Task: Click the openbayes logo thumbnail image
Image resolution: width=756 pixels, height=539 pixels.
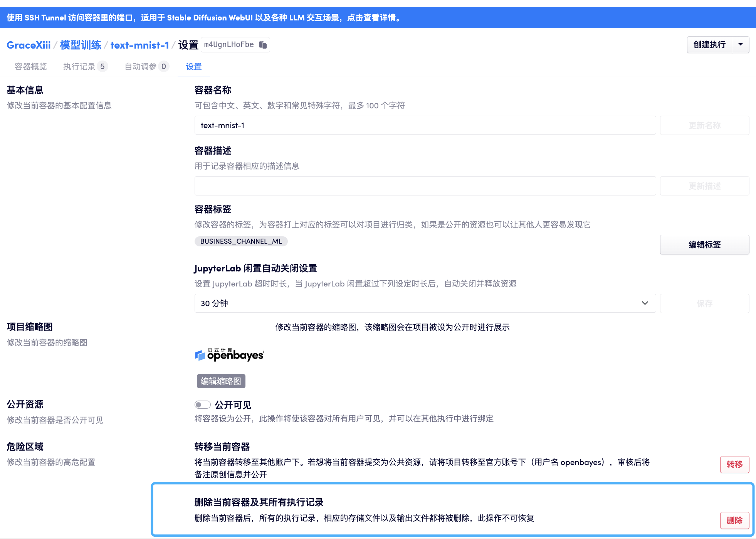Action: pyautogui.click(x=229, y=354)
